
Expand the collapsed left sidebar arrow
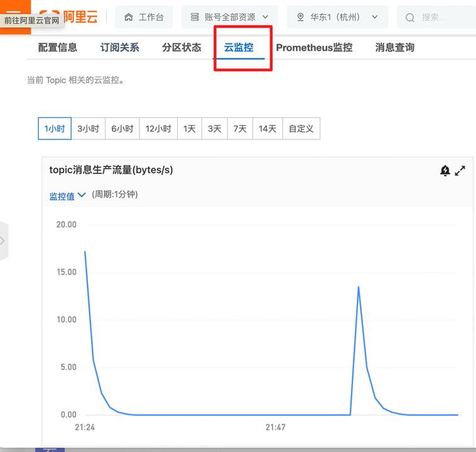tap(3, 240)
